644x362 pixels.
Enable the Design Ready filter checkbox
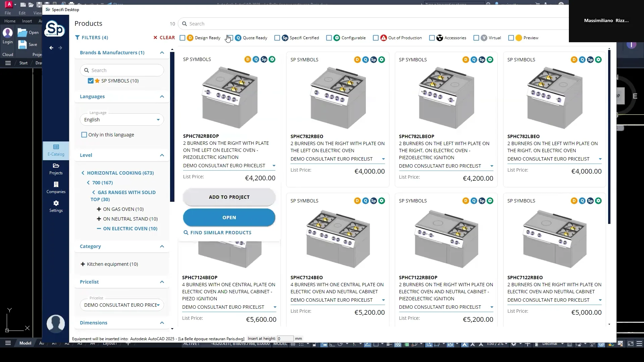tap(182, 38)
